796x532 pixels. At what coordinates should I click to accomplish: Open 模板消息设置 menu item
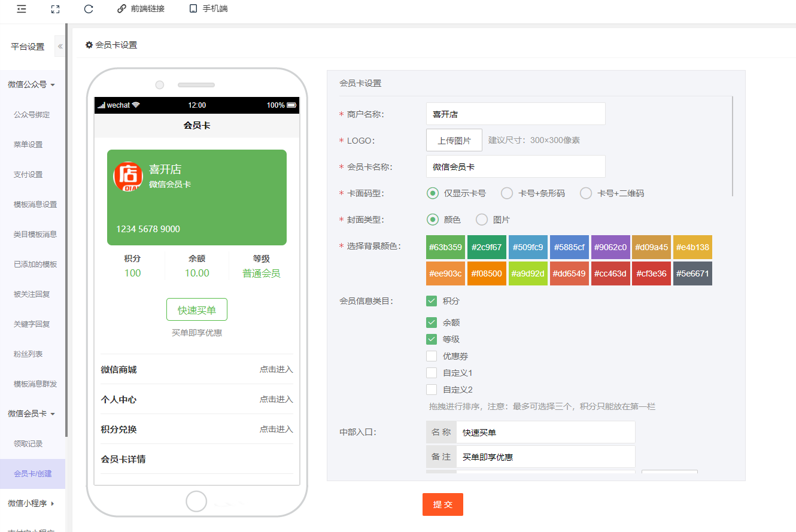[x=35, y=204]
